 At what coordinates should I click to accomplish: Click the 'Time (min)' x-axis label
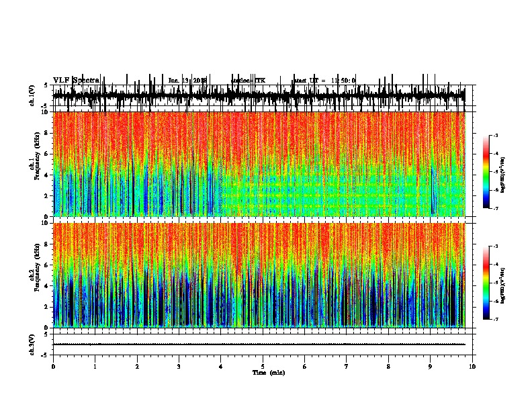269,373
